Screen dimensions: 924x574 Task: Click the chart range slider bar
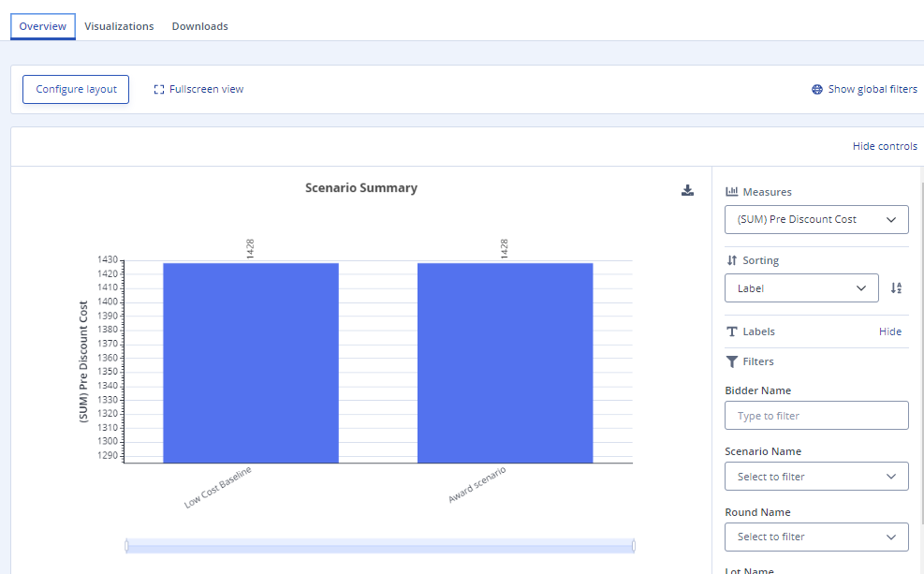click(x=379, y=546)
